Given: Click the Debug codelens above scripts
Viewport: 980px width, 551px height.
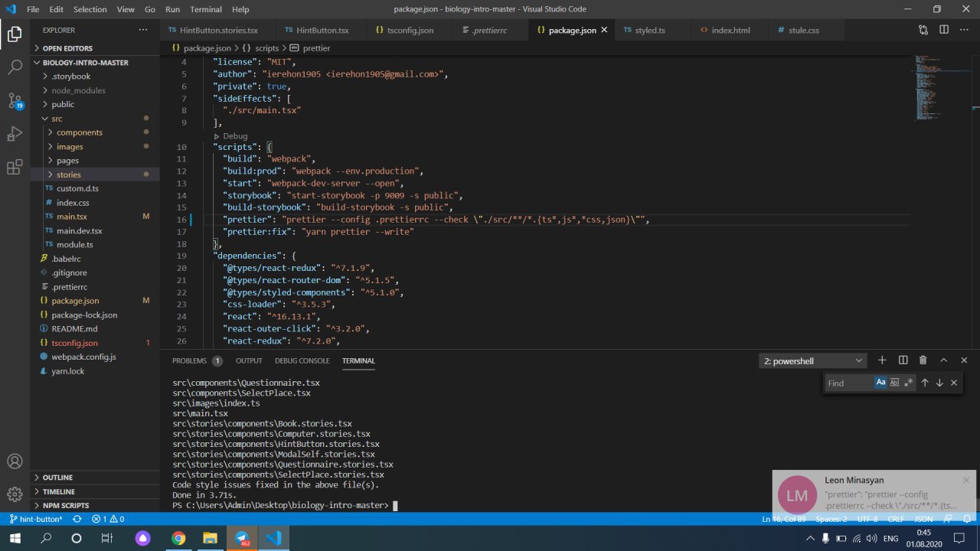Looking at the screenshot, I should click(x=235, y=135).
